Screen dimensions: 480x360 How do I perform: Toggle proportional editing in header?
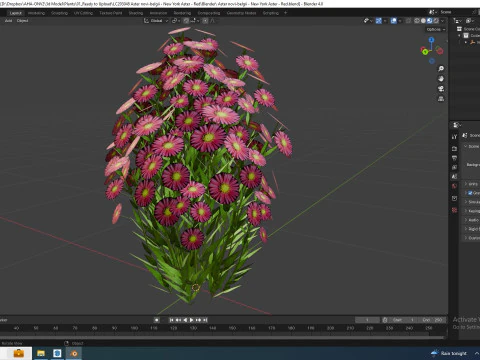tap(205, 21)
